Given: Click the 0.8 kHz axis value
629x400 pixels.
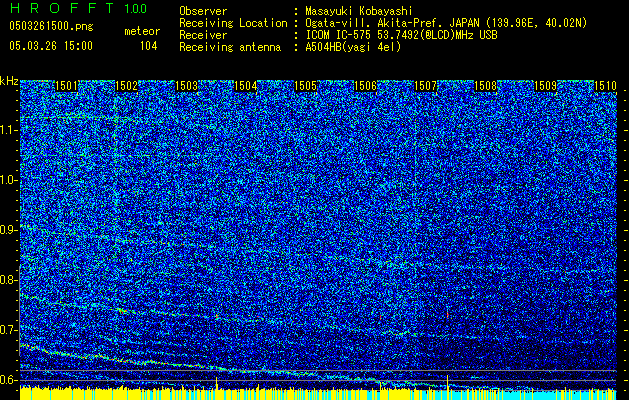Looking at the screenshot, I should [9, 280].
